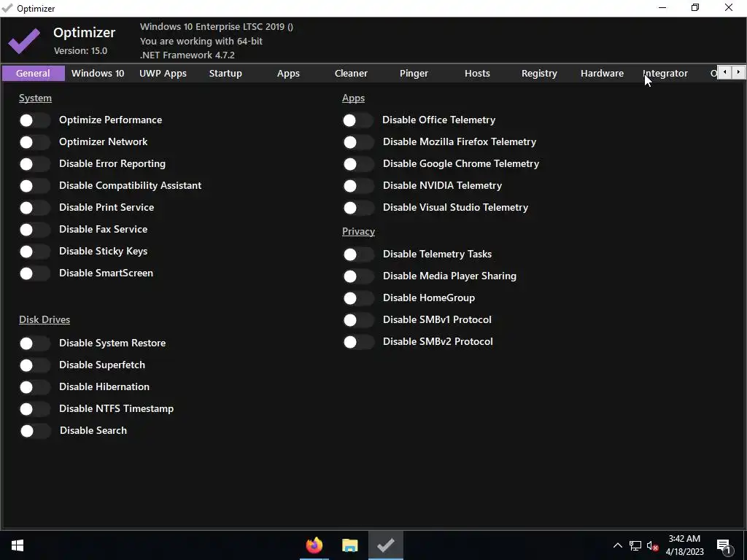Open the Action Center notifications
Image resolution: width=747 pixels, height=560 pixels.
724,545
